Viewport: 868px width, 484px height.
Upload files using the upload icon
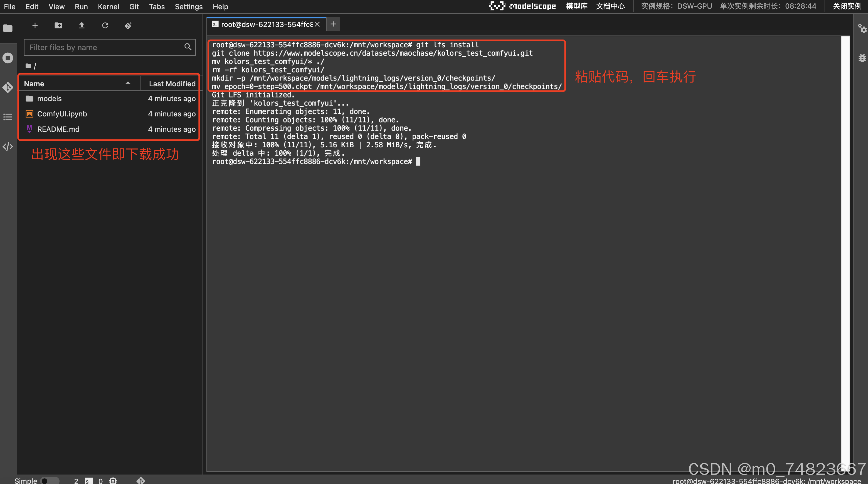tap(82, 25)
